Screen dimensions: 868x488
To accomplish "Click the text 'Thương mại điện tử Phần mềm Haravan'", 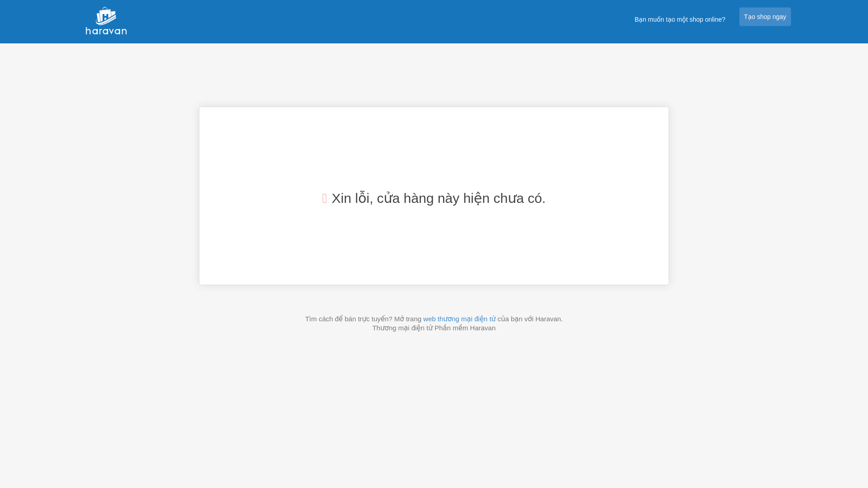I will pos(434,328).
